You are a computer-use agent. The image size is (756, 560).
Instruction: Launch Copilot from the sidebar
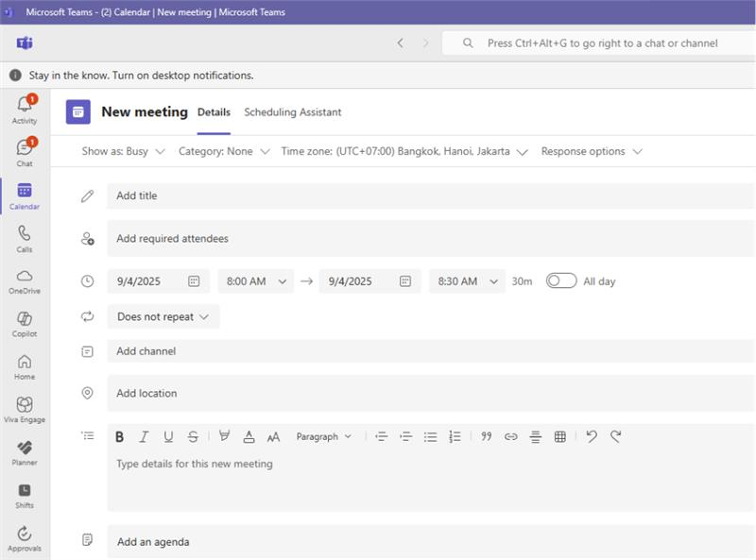[25, 324]
